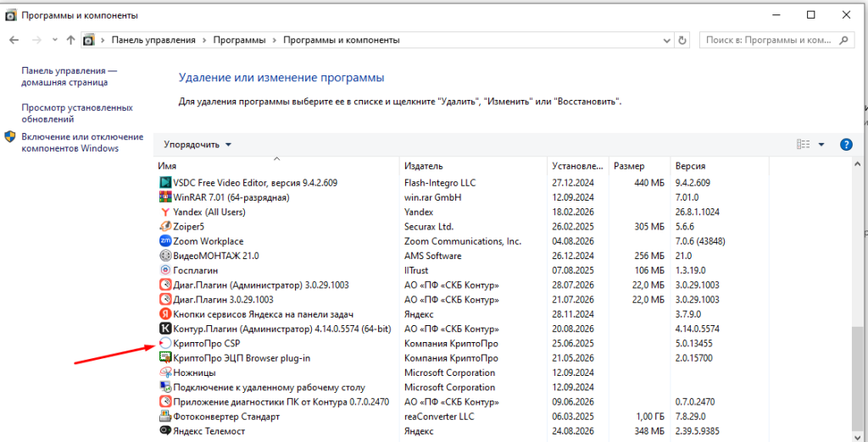
Task: Click the Ножницы program icon
Action: pyautogui.click(x=164, y=373)
